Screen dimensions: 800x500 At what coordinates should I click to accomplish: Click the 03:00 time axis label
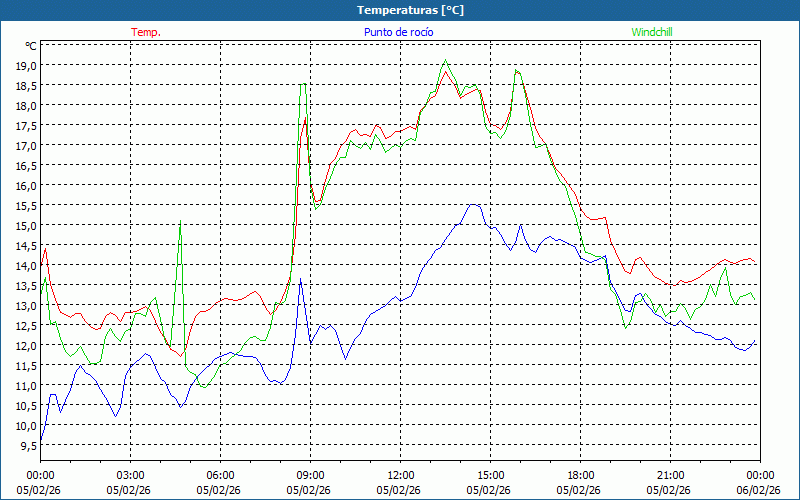(x=130, y=475)
